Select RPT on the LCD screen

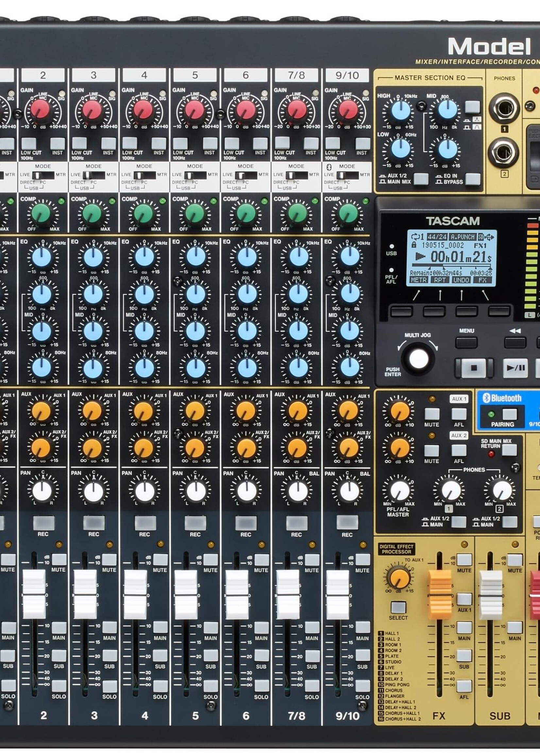440,280
